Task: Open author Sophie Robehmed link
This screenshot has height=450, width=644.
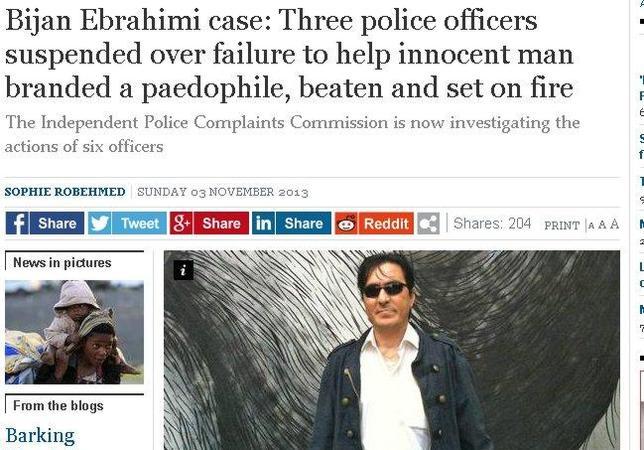Action: pyautogui.click(x=65, y=192)
